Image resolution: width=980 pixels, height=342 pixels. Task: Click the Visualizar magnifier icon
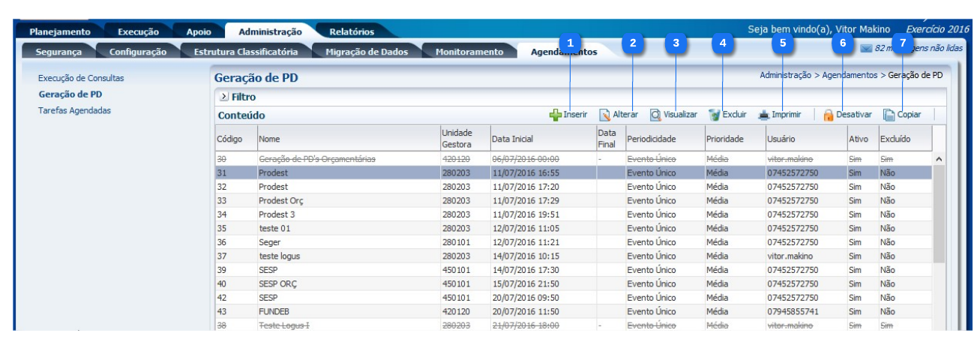[x=655, y=115]
